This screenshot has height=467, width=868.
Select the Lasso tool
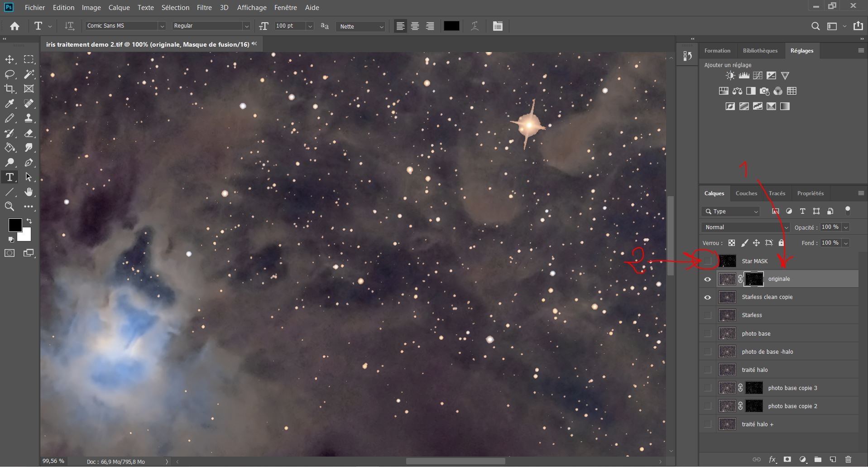(x=10, y=74)
